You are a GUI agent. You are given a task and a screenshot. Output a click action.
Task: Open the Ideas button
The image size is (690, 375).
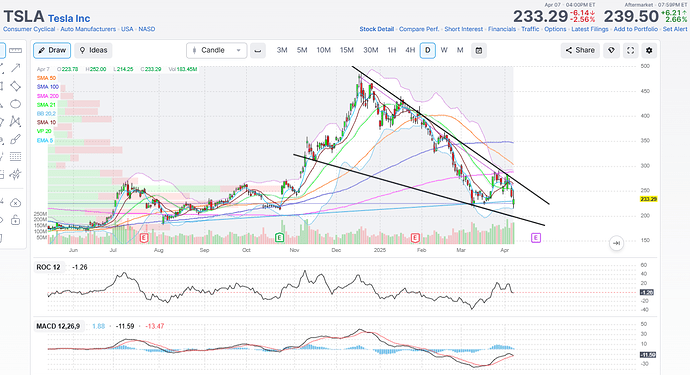pyautogui.click(x=93, y=51)
